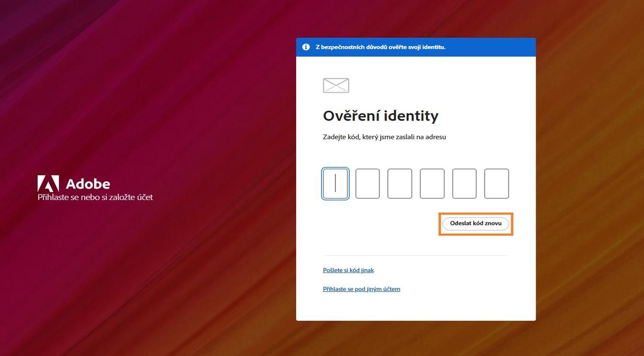Select the third code input square

point(400,183)
